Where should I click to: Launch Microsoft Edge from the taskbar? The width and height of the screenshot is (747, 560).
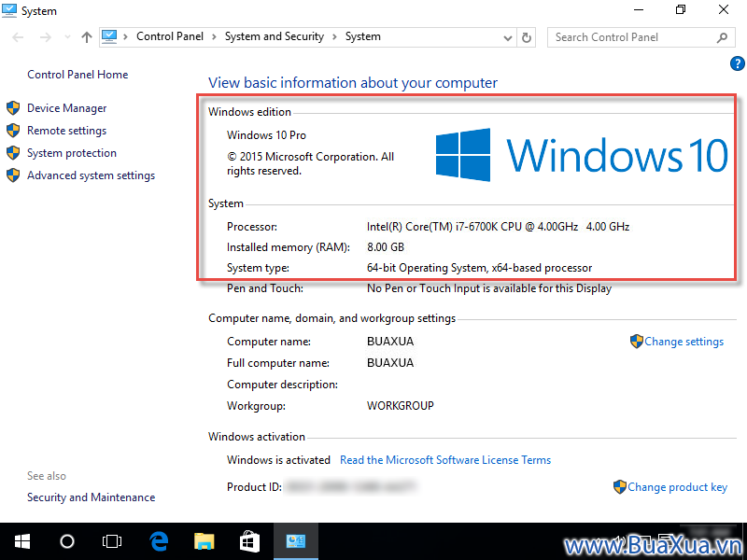pos(159,541)
